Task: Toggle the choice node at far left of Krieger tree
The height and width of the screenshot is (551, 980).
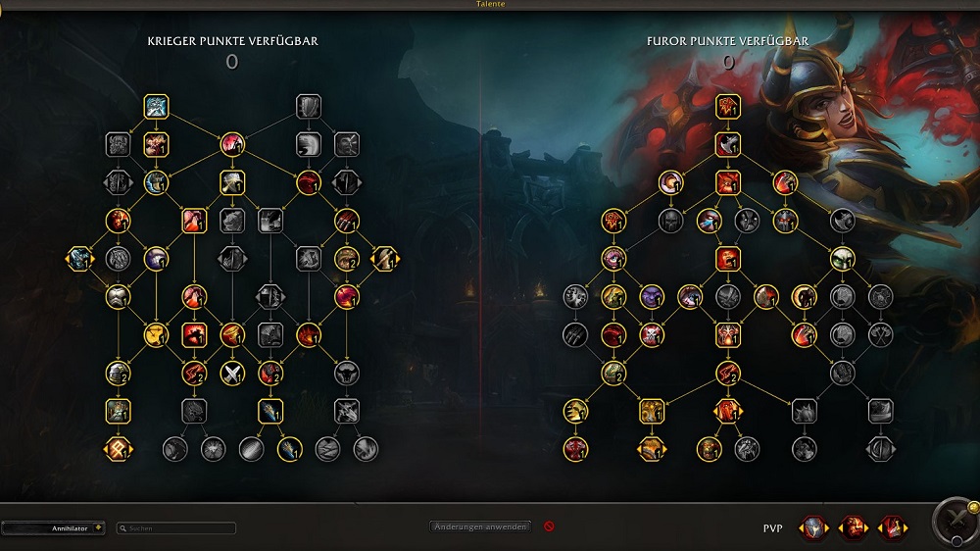Action: pos(79,259)
